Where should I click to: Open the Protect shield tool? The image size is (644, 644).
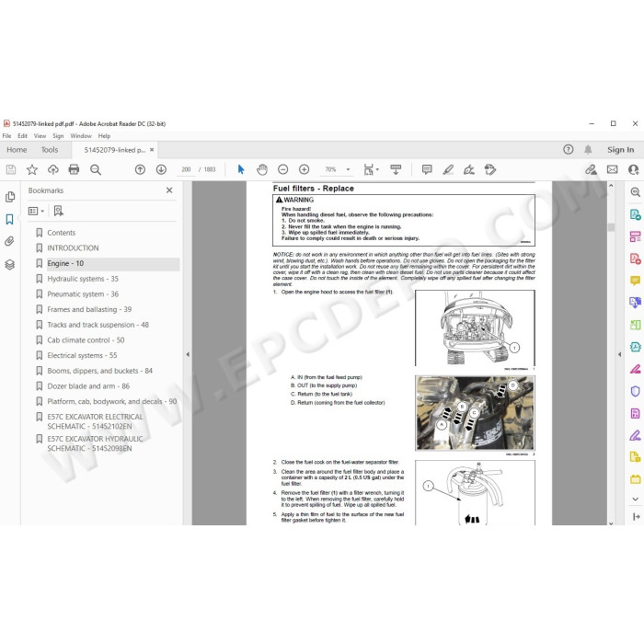(635, 391)
